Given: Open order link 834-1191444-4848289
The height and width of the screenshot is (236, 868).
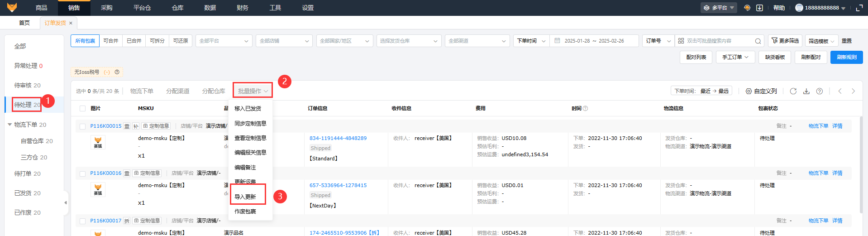Looking at the screenshot, I should [338, 138].
